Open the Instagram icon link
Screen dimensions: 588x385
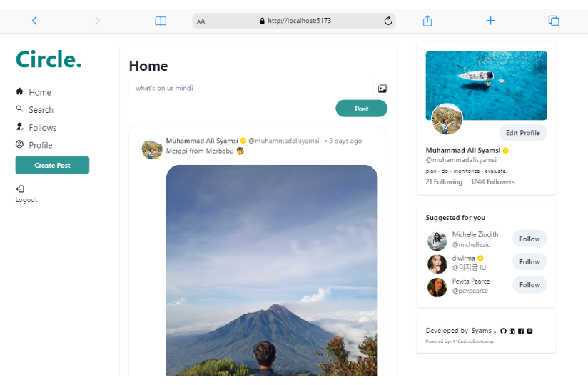(x=529, y=331)
